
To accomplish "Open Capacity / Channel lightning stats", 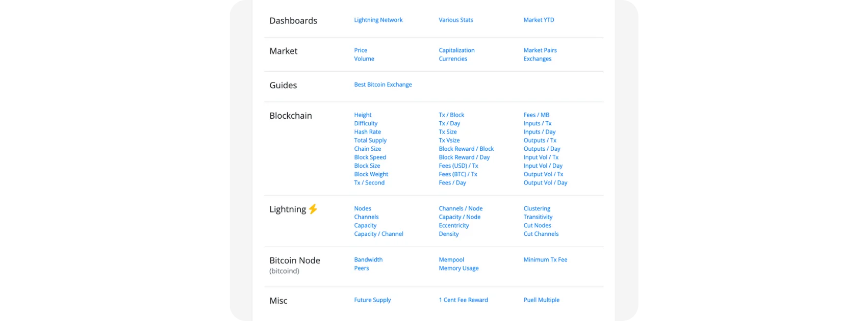I will point(378,234).
